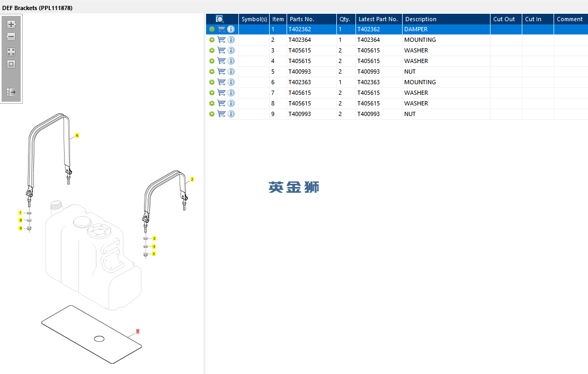This screenshot has width=588, height=374.
Task: Sort by Symbol(s) column header
Action: [x=254, y=19]
